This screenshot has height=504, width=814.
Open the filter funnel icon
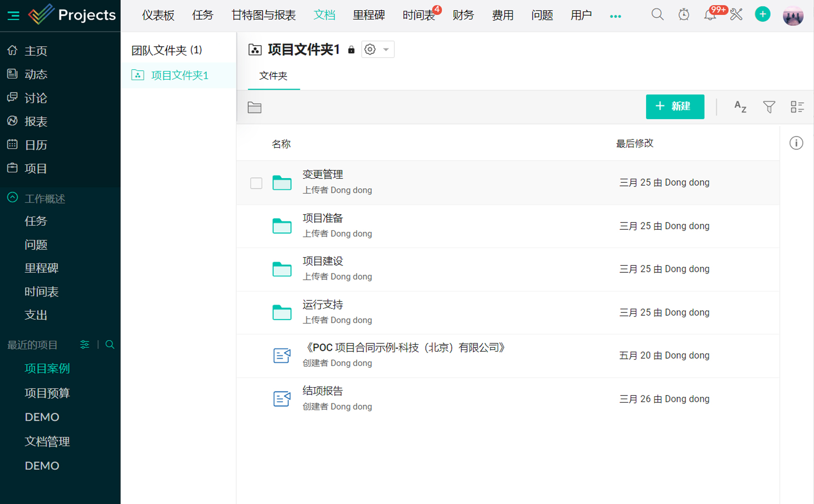coord(769,107)
